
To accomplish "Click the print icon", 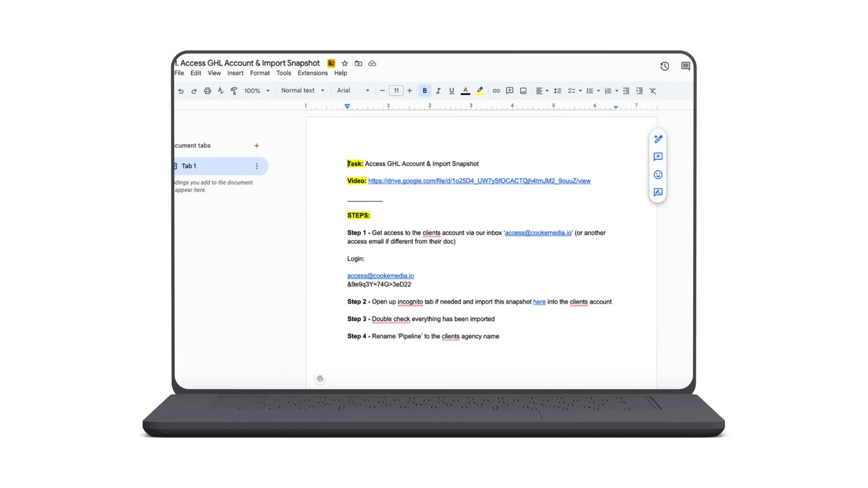I will (x=207, y=91).
